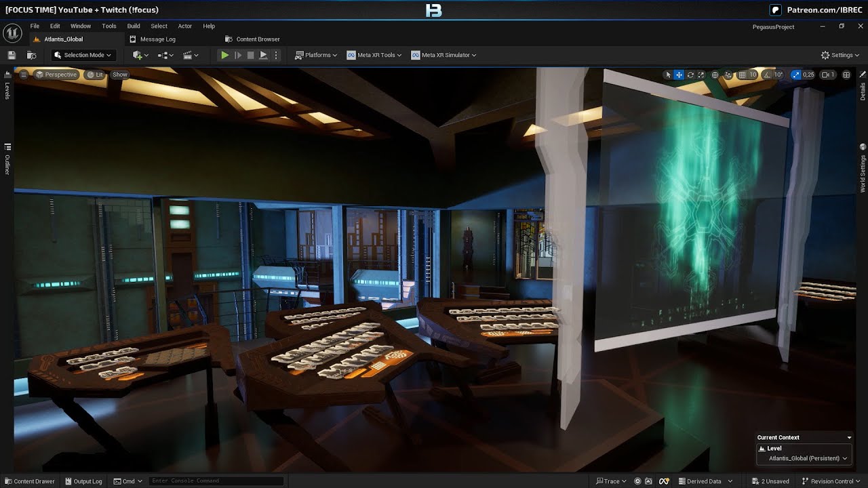Open the Cmd console type dropdown

click(127, 481)
